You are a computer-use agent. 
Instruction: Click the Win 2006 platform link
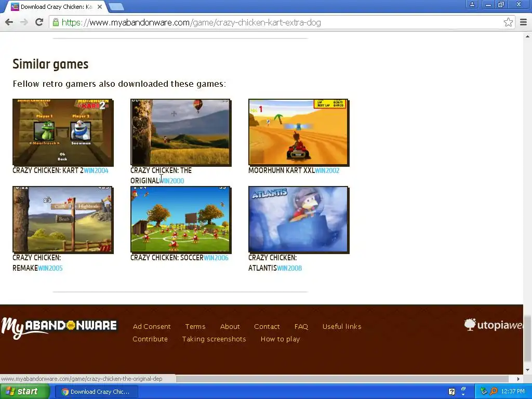pyautogui.click(x=216, y=258)
